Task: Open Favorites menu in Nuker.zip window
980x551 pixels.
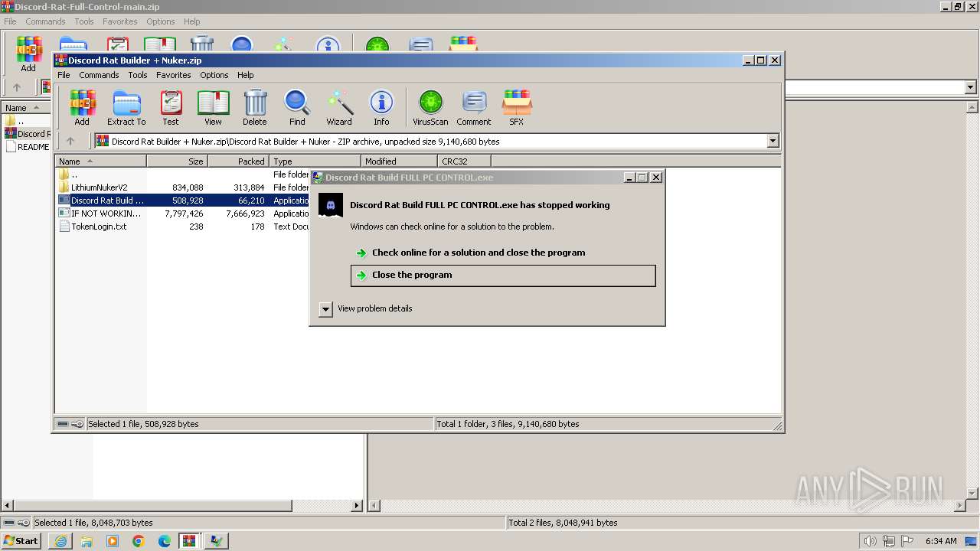Action: point(174,75)
